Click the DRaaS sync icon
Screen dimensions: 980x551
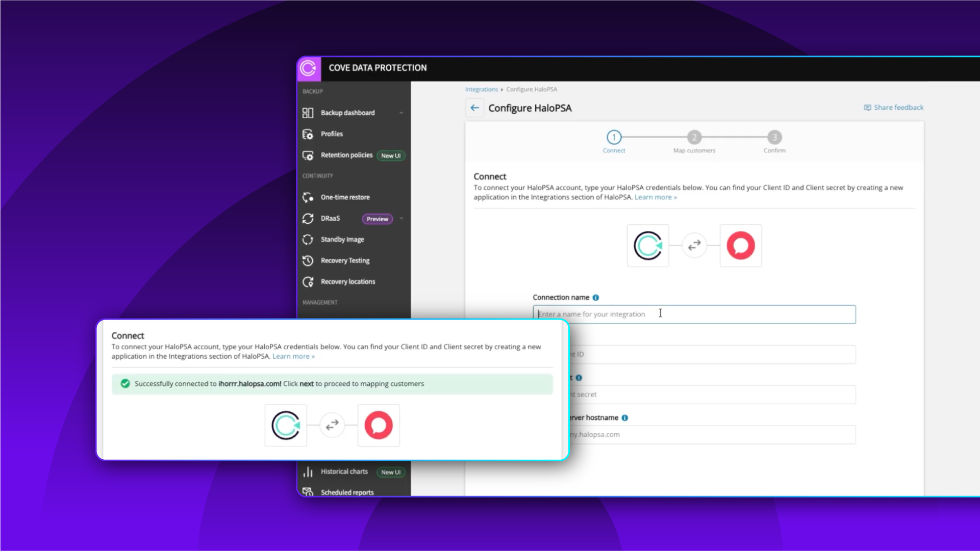coord(308,219)
